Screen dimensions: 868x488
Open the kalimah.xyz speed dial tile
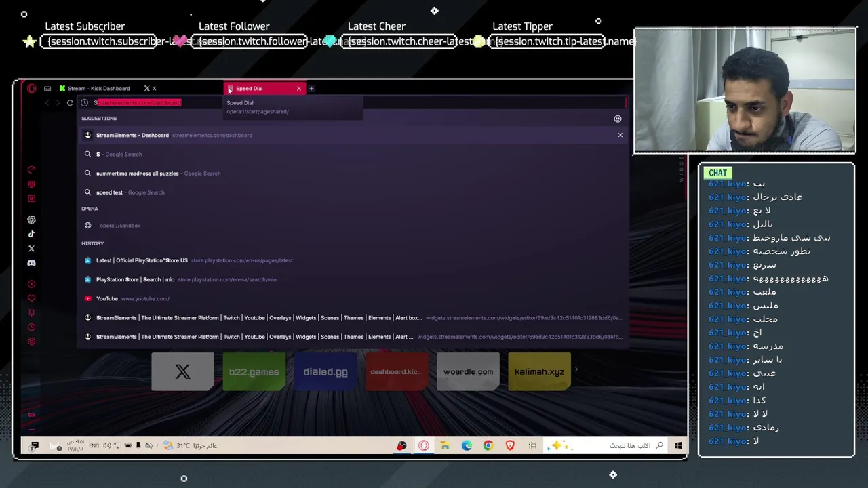click(540, 371)
